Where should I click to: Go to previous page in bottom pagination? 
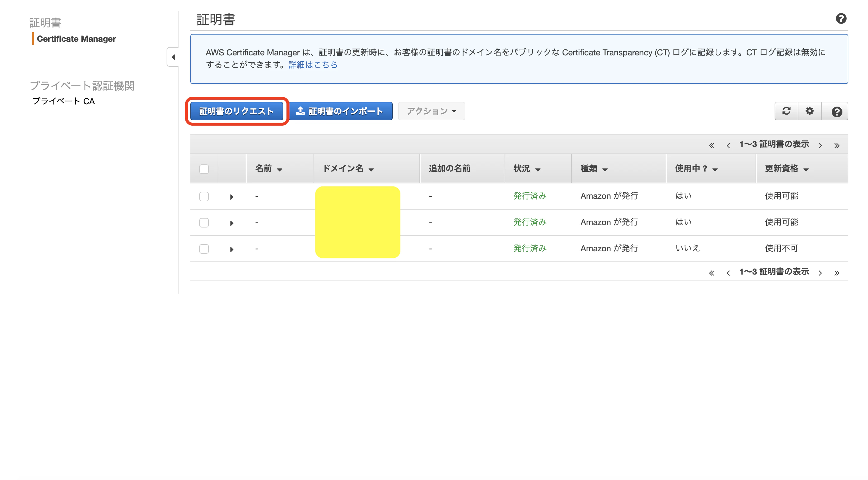(x=728, y=273)
